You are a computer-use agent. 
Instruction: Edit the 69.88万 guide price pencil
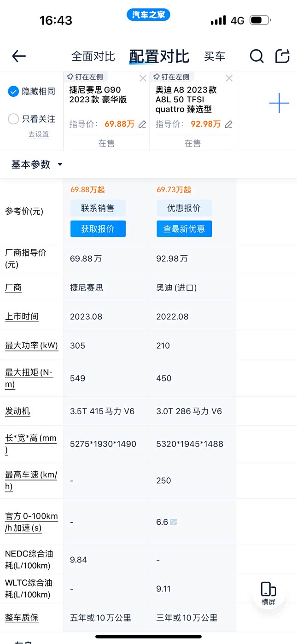point(142,124)
